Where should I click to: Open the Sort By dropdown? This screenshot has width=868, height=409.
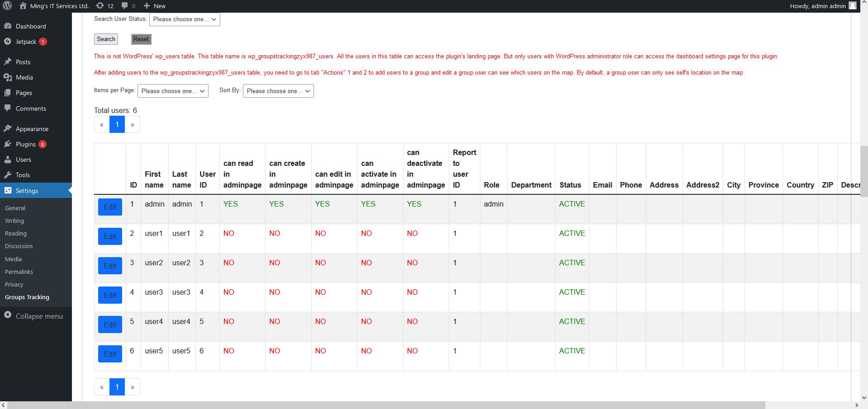[x=278, y=91]
